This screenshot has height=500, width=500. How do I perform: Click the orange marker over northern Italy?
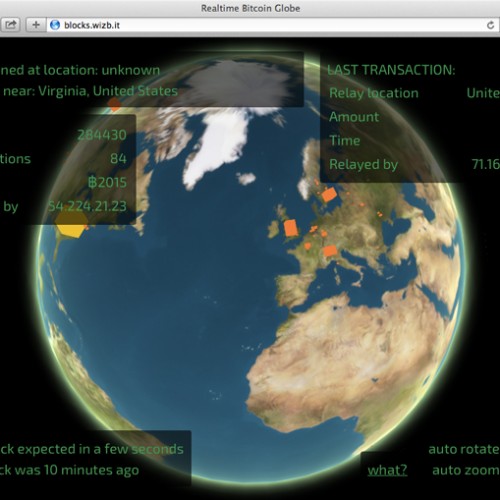point(330,251)
